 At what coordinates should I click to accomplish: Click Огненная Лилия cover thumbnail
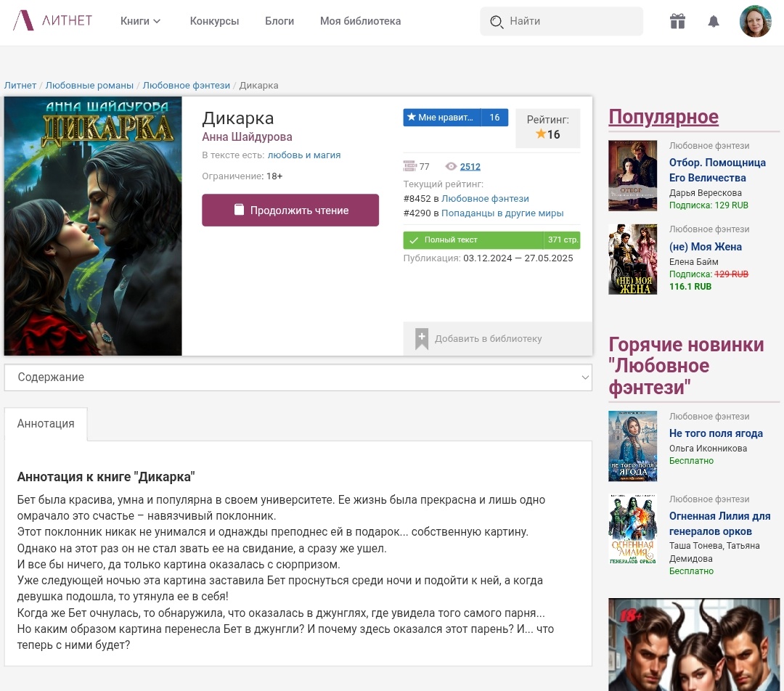click(632, 529)
